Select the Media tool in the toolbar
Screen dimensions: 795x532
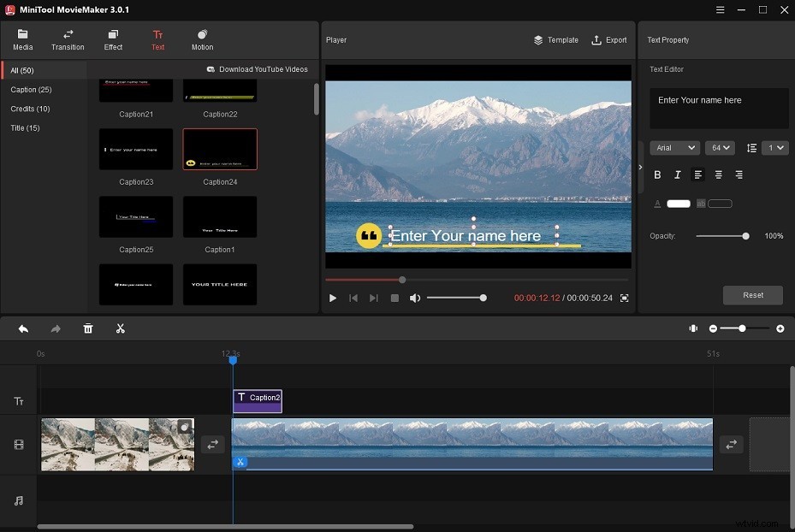pos(22,38)
